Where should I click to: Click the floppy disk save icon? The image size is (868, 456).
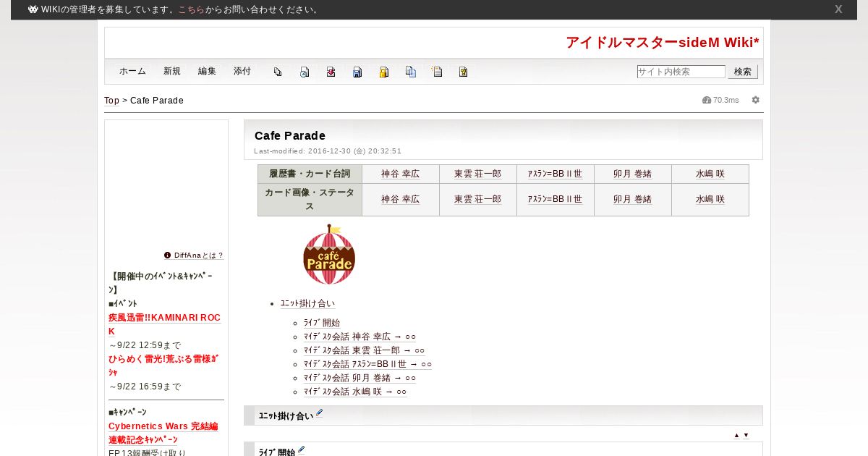[357, 72]
